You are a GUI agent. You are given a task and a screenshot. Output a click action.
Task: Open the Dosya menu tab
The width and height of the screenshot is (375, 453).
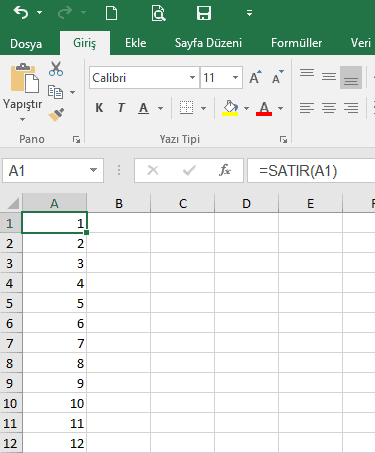26,44
